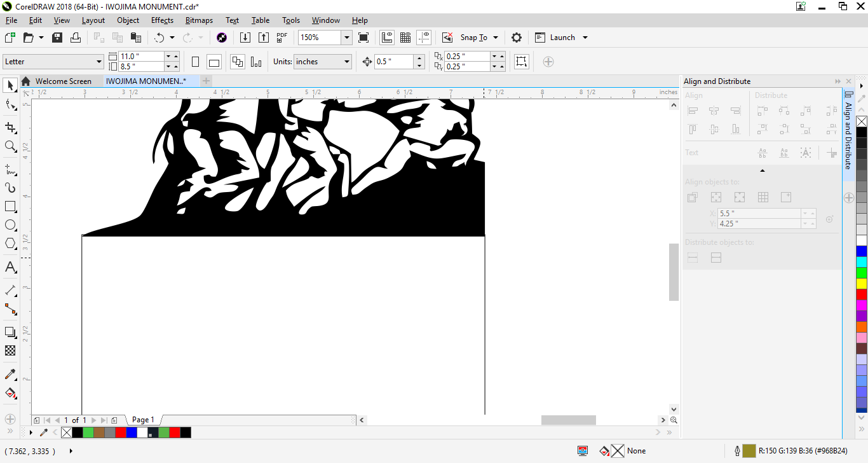The height and width of the screenshot is (463, 868).
Task: Open the Letter page size dropdown
Action: [x=99, y=62]
